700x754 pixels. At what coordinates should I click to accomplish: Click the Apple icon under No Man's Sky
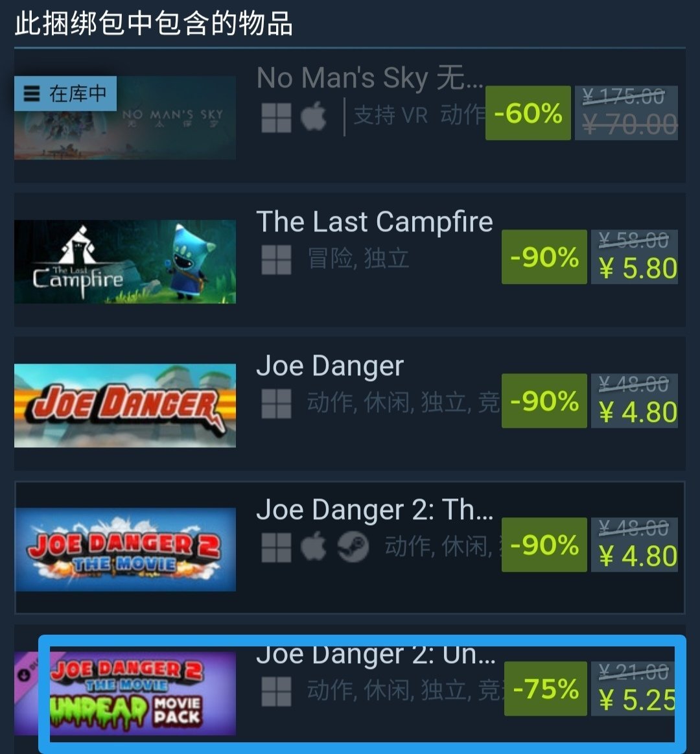tap(314, 117)
